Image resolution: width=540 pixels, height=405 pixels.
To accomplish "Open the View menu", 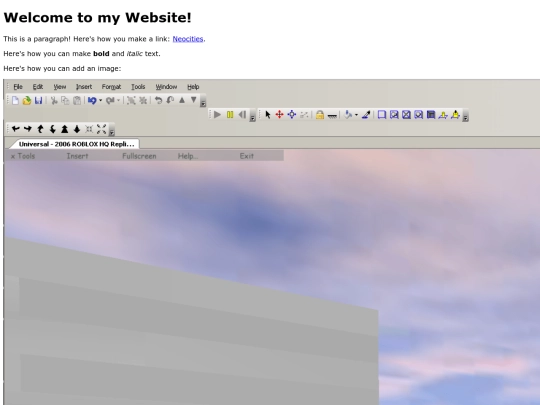I will pyautogui.click(x=60, y=87).
